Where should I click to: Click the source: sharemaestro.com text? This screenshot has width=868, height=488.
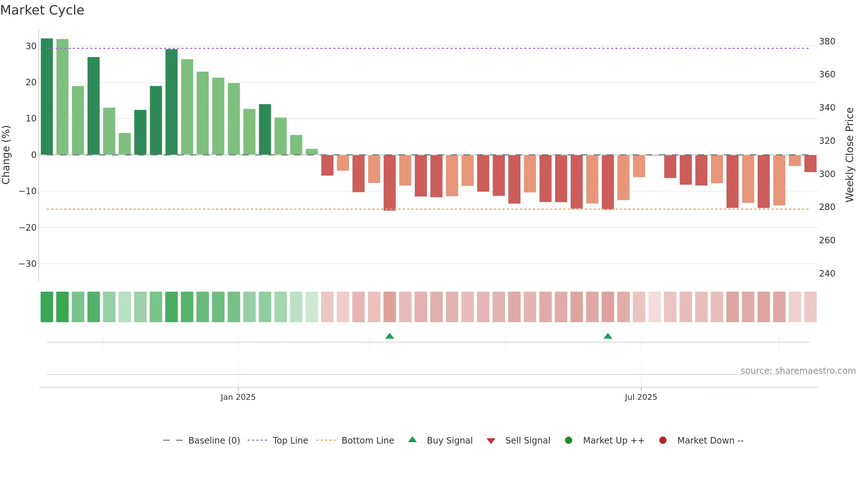click(x=798, y=371)
